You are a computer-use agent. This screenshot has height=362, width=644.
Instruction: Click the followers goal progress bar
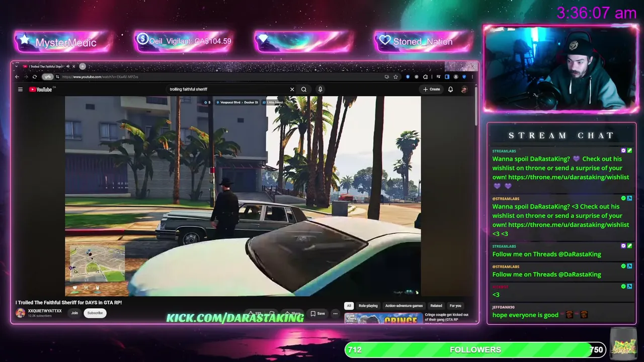click(x=475, y=350)
